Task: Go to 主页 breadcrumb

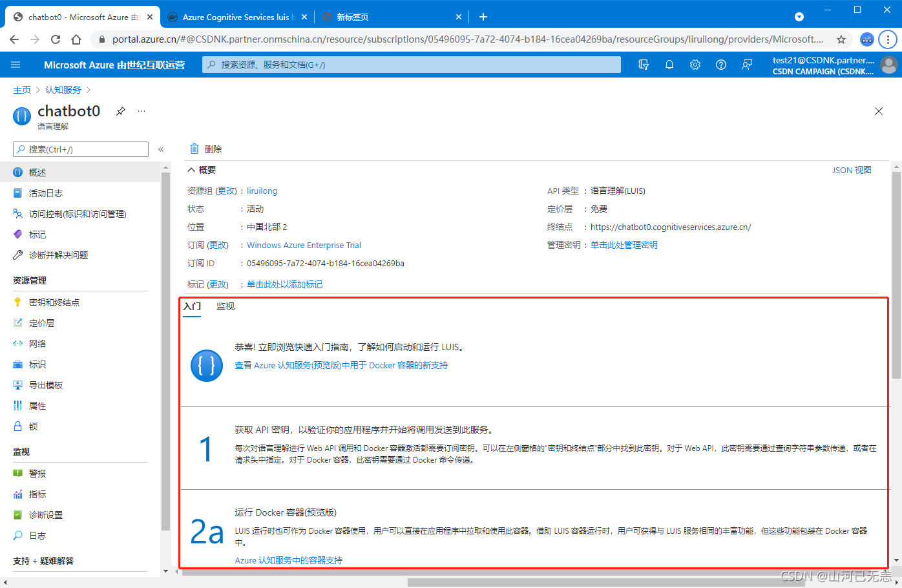Action: tap(22, 90)
